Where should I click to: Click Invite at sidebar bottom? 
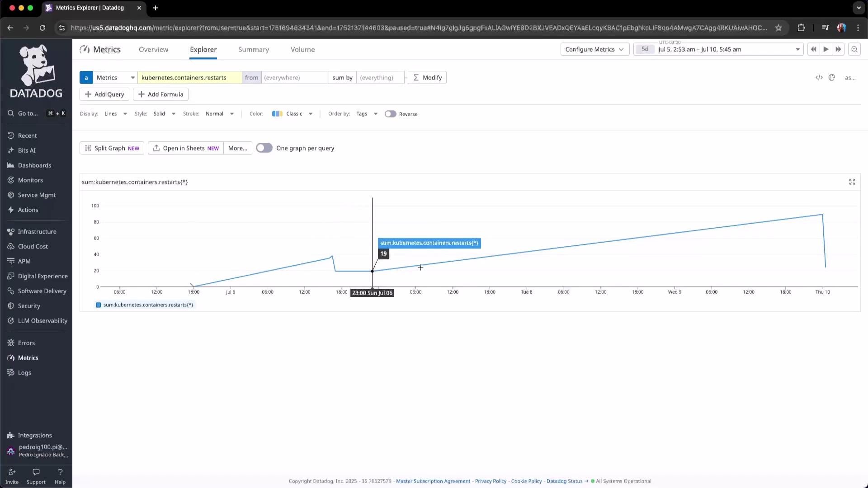click(x=12, y=477)
